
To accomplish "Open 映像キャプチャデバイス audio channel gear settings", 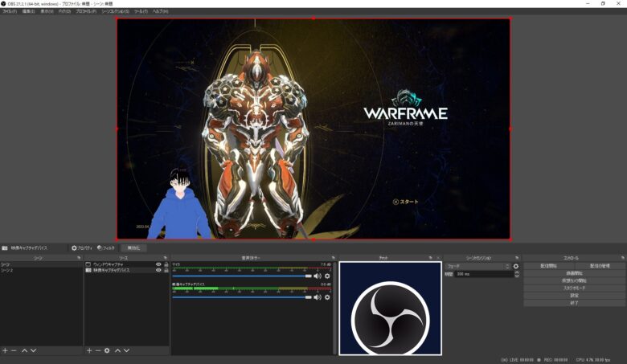I will (x=327, y=297).
